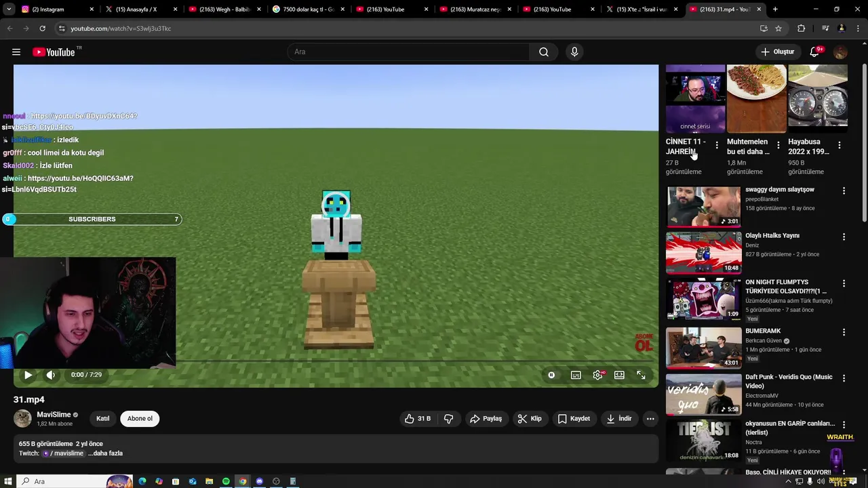
Task: Open options for 'Daft Punk - Veridis Quo'
Action: click(844, 379)
